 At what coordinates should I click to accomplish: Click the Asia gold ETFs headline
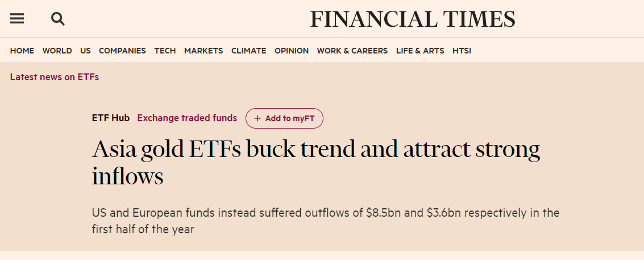[315, 162]
